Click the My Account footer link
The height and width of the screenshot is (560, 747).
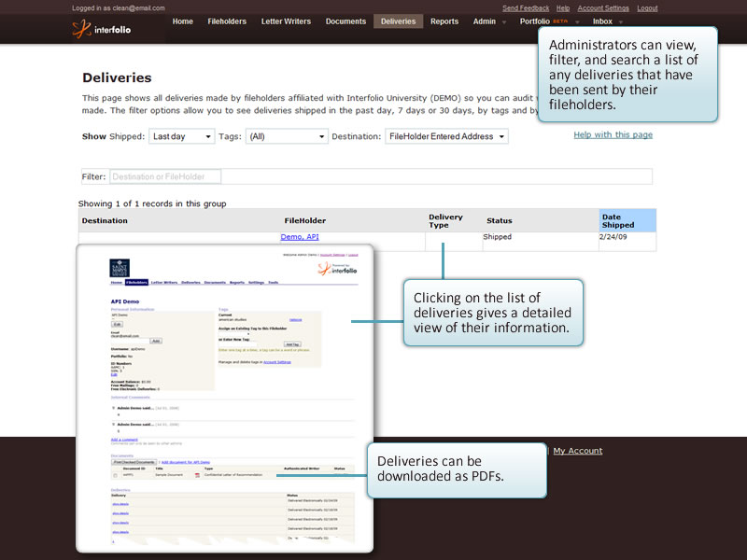pyautogui.click(x=578, y=451)
